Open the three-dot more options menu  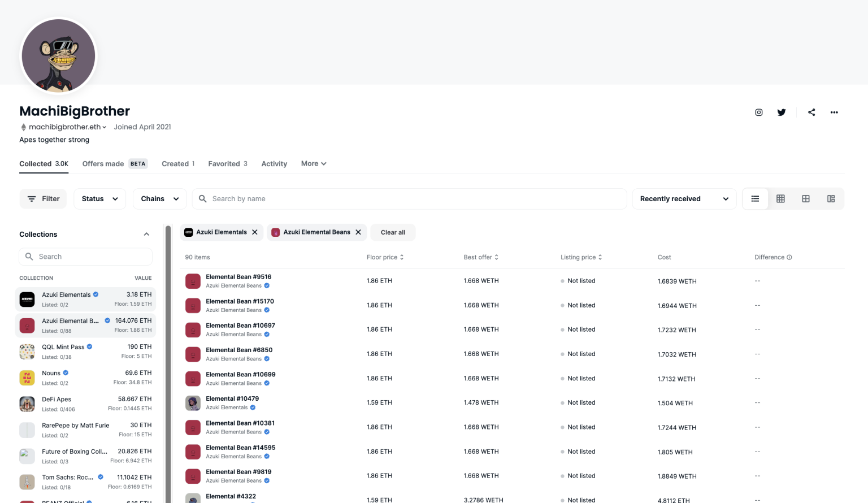click(x=834, y=112)
